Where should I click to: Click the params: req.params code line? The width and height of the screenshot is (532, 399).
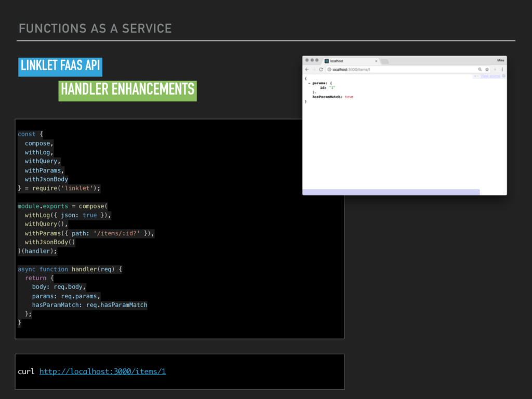(x=66, y=296)
